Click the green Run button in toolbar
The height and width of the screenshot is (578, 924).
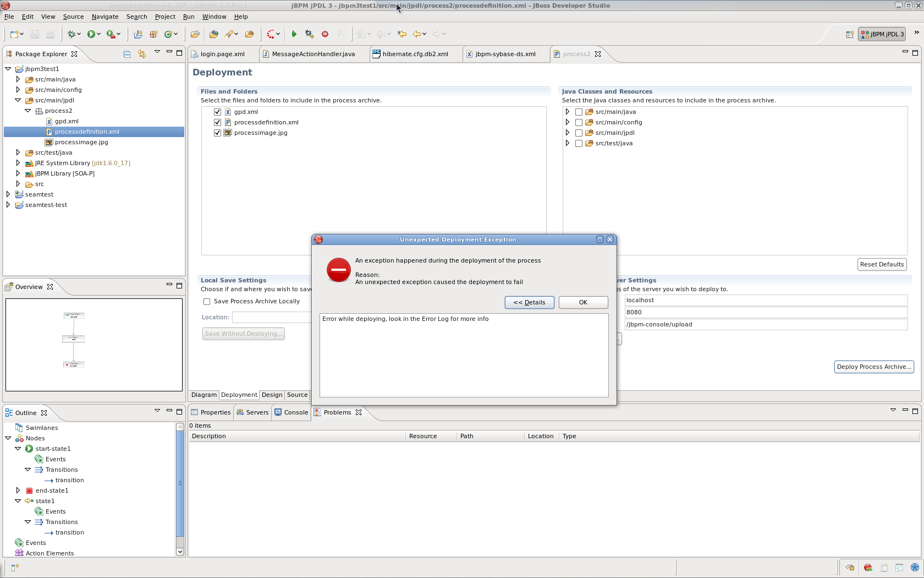click(91, 34)
